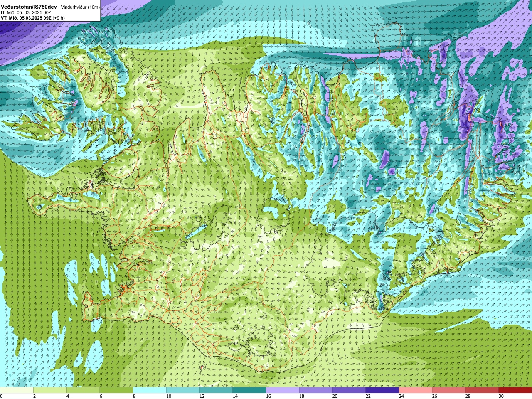Viewport: 532px width, 399px height.
Task: Pick the 4–6 medium green legend swatch
Action: [83, 390]
